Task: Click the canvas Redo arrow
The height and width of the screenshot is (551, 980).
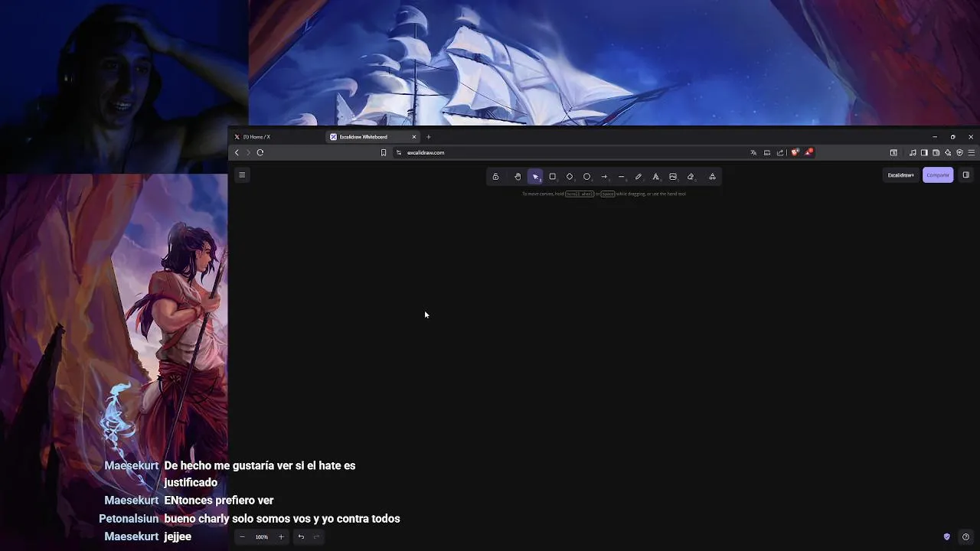Action: [316, 537]
